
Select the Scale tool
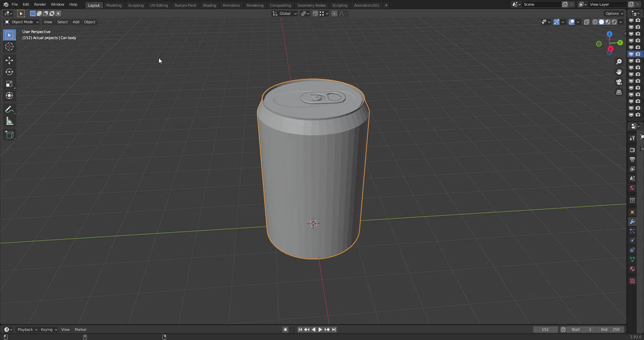point(9,83)
